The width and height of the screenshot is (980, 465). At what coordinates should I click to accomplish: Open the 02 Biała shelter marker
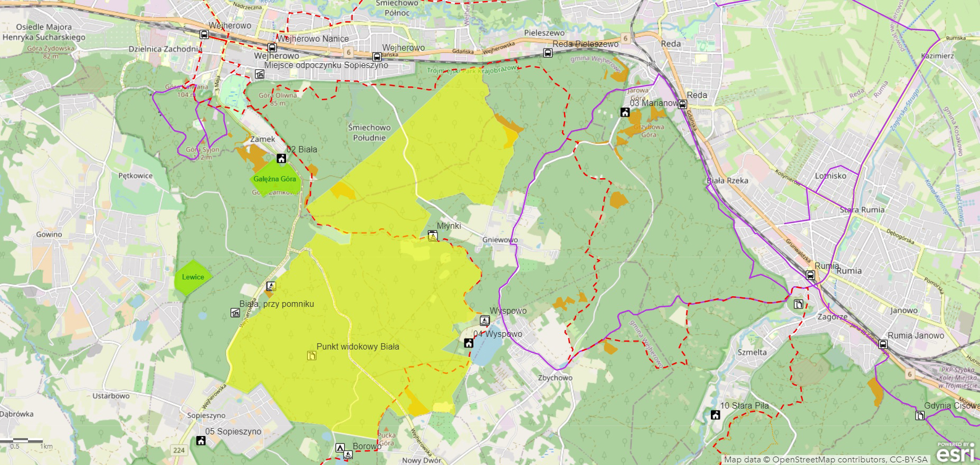click(x=281, y=158)
